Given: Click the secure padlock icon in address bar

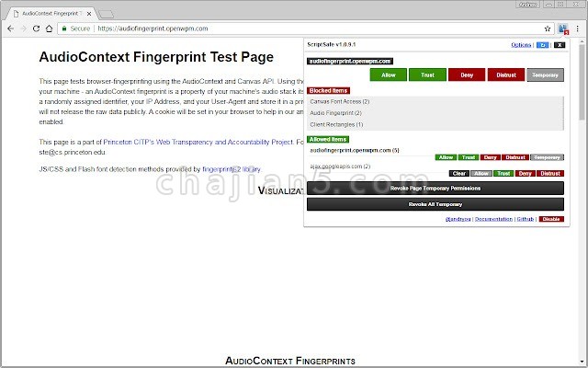Looking at the screenshot, I should [x=64, y=29].
